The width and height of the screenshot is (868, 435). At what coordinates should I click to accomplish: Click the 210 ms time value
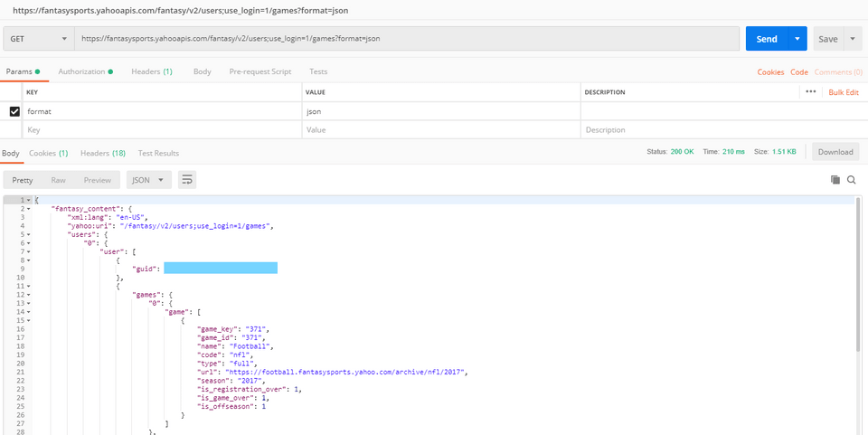[733, 152]
